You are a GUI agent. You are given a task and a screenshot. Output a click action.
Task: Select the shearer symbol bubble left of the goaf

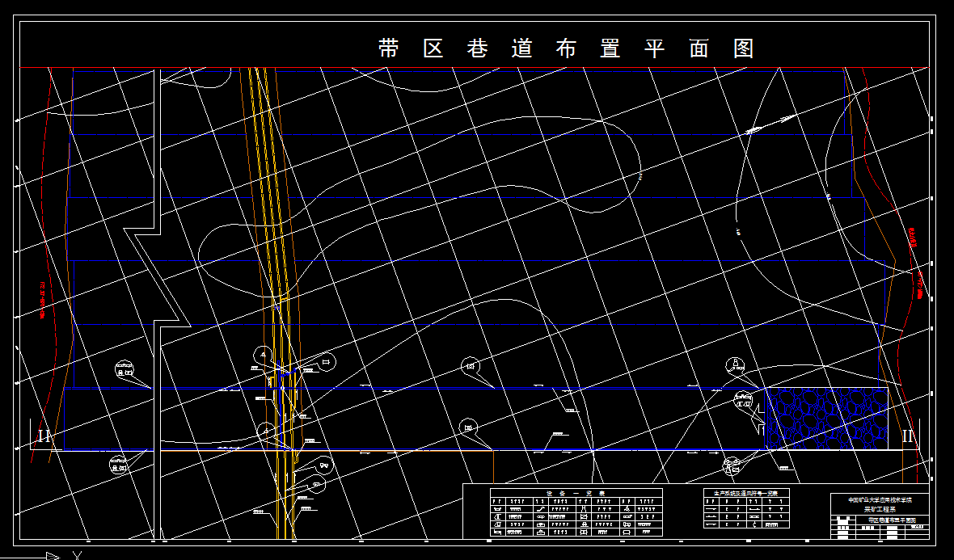(744, 399)
